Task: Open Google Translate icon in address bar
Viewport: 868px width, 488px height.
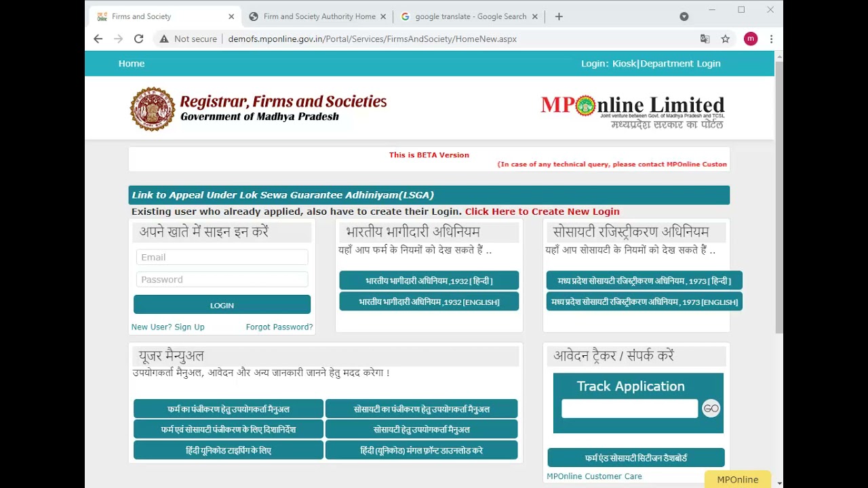Action: [x=705, y=39]
